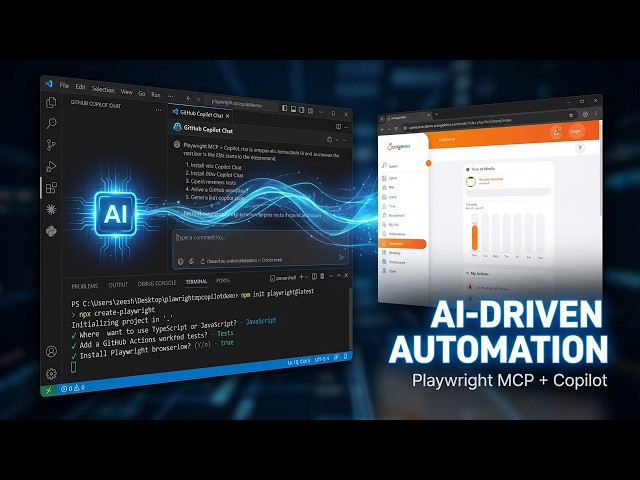Image resolution: width=640 pixels, height=480 pixels.
Task: Click the remote window icon in status bar
Action: click(x=49, y=390)
